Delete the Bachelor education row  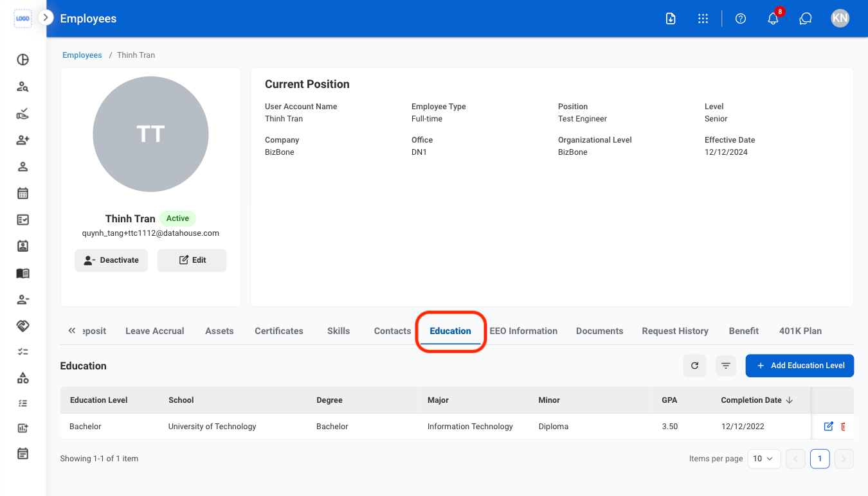click(844, 426)
